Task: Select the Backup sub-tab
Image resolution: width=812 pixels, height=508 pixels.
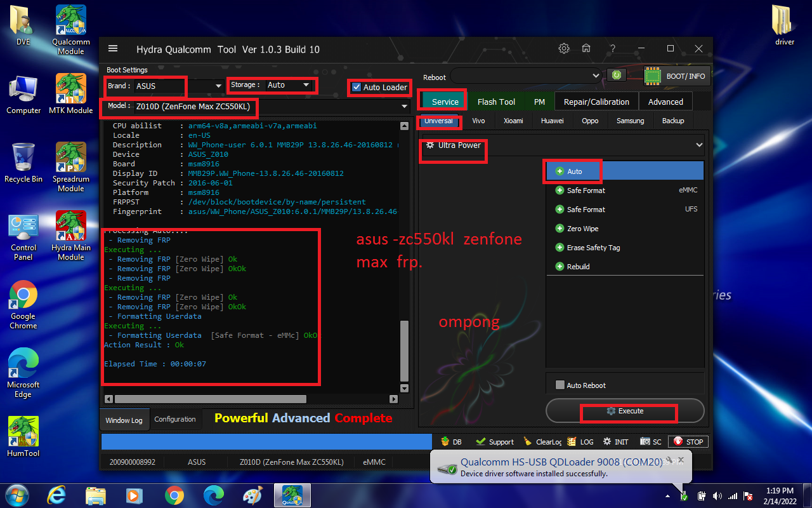Action: (x=673, y=121)
